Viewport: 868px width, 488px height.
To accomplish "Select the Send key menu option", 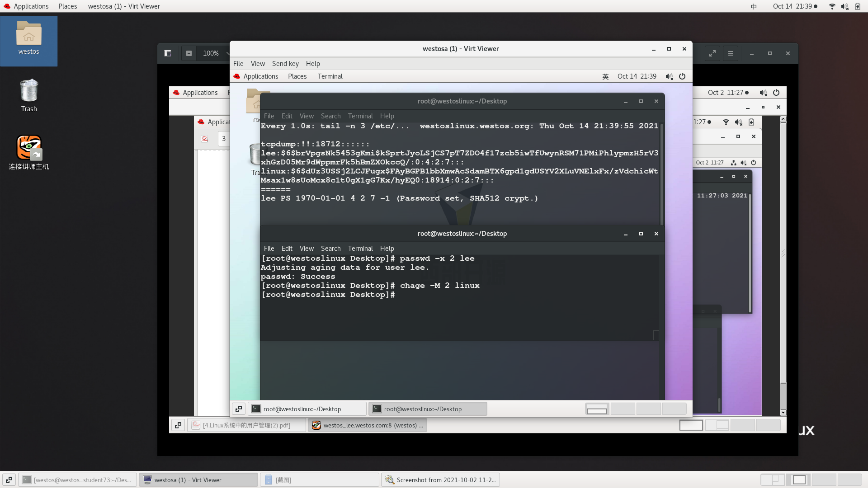I will coord(284,63).
